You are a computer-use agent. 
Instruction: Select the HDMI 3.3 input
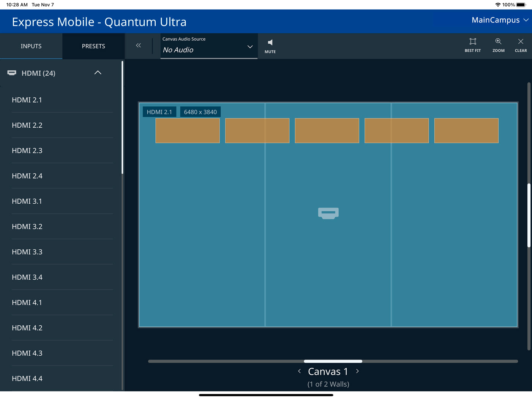pos(62,252)
